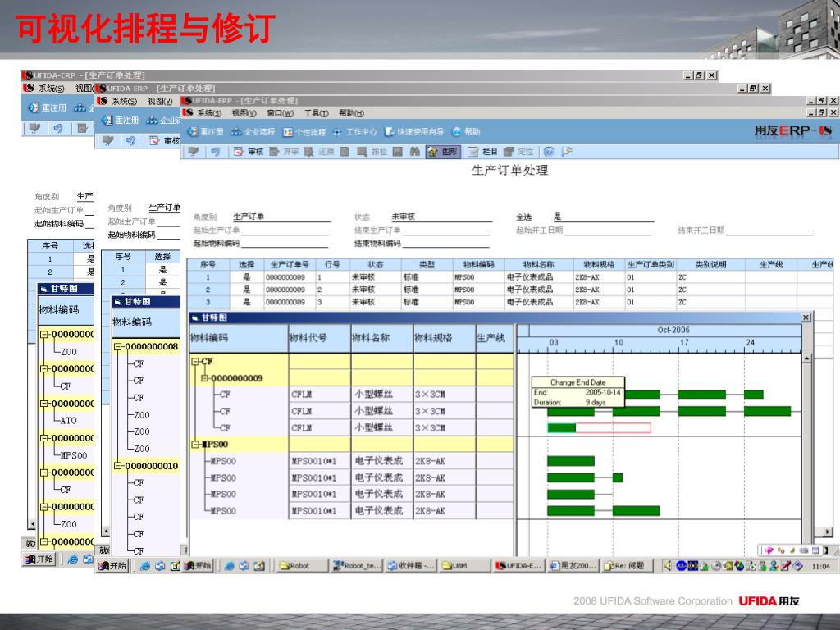Viewport: 840px width, 630px height.
Task: Open 企业流程 in front navigation bar
Action: pyautogui.click(x=253, y=132)
